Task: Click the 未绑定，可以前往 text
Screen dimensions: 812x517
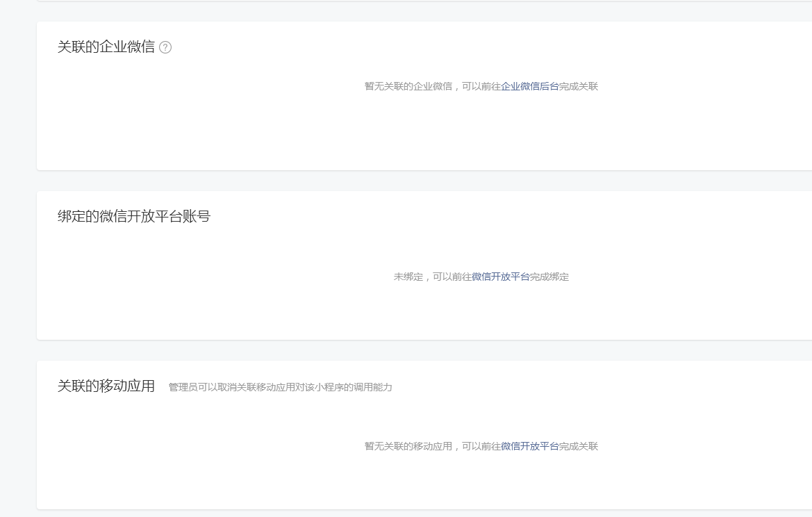Action: coord(433,277)
